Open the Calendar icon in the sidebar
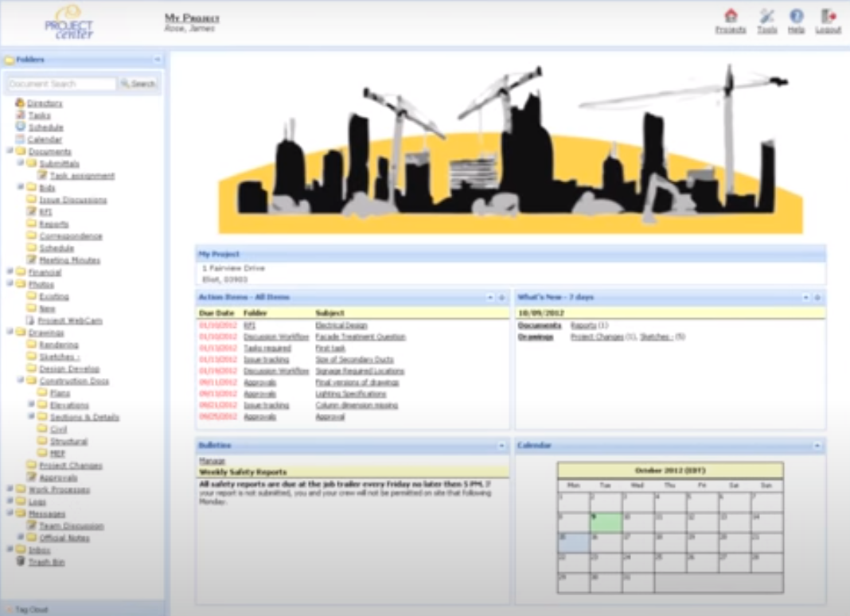This screenshot has width=850, height=616. click(21, 138)
